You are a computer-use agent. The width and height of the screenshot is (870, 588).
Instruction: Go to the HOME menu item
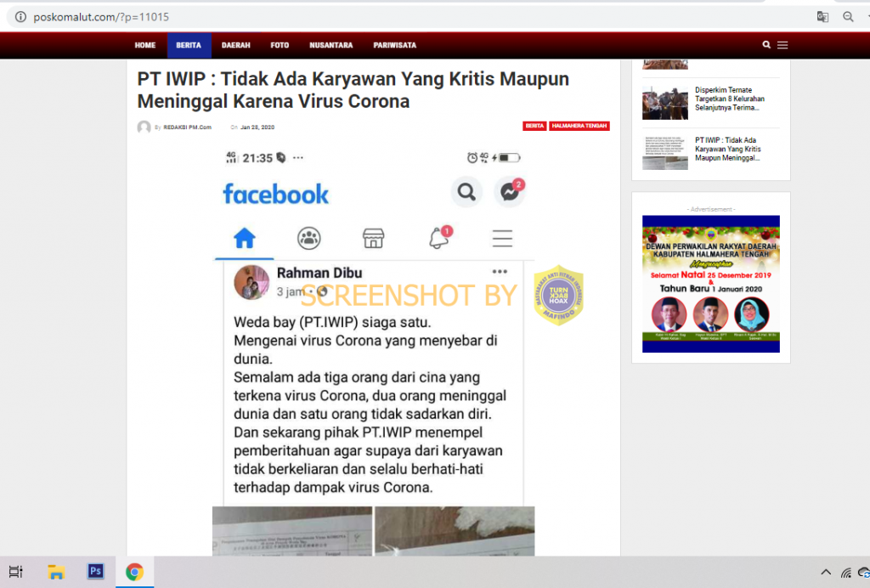point(145,46)
